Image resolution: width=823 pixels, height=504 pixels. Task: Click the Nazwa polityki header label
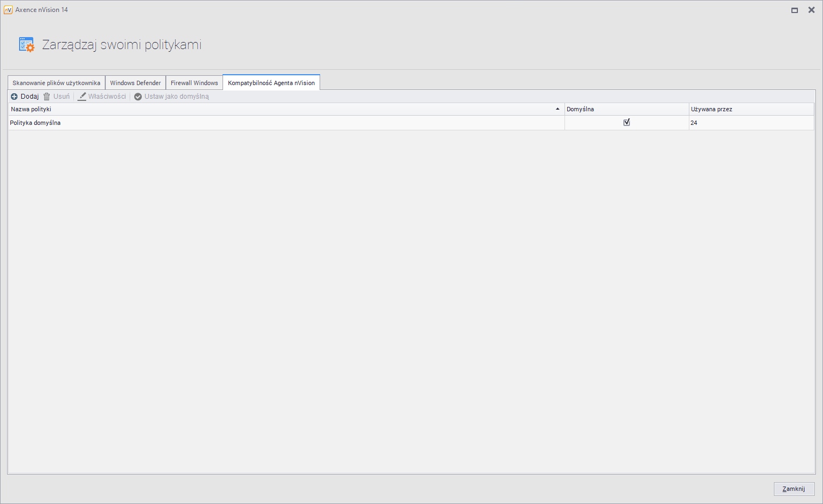(x=31, y=109)
